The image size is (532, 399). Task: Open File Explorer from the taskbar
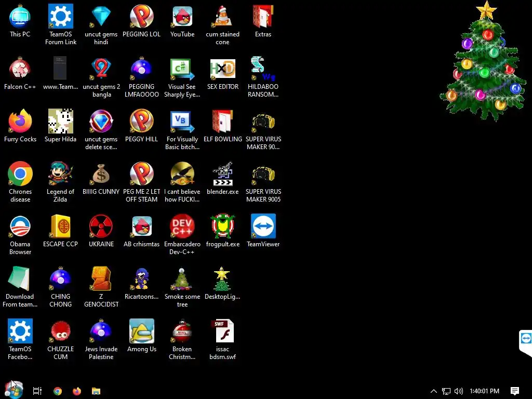coord(96,391)
